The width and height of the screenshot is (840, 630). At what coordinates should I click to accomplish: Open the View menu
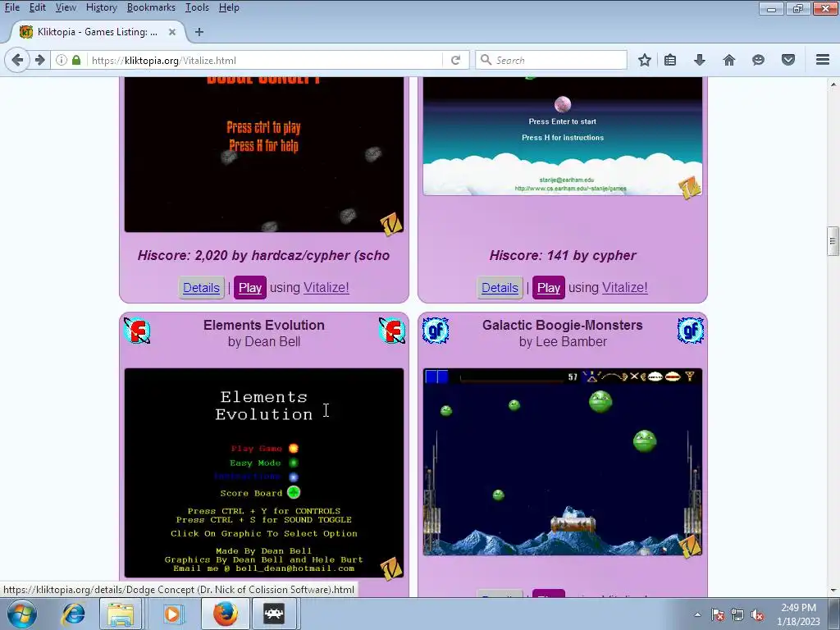pos(66,7)
